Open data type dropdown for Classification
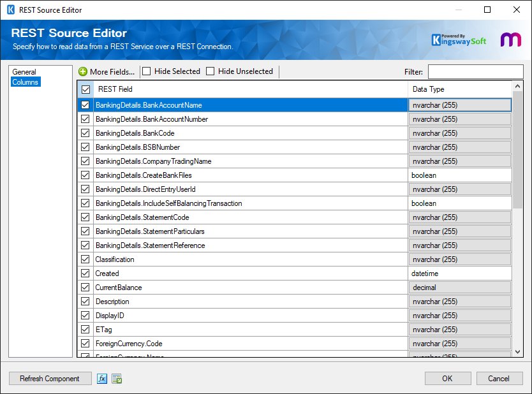The width and height of the screenshot is (532, 394). [x=460, y=259]
